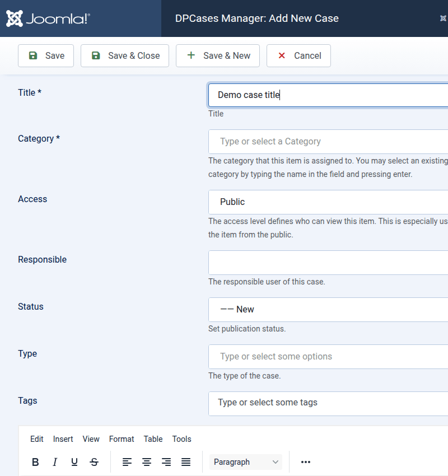
Task: Center align the editor text
Action: 147,462
